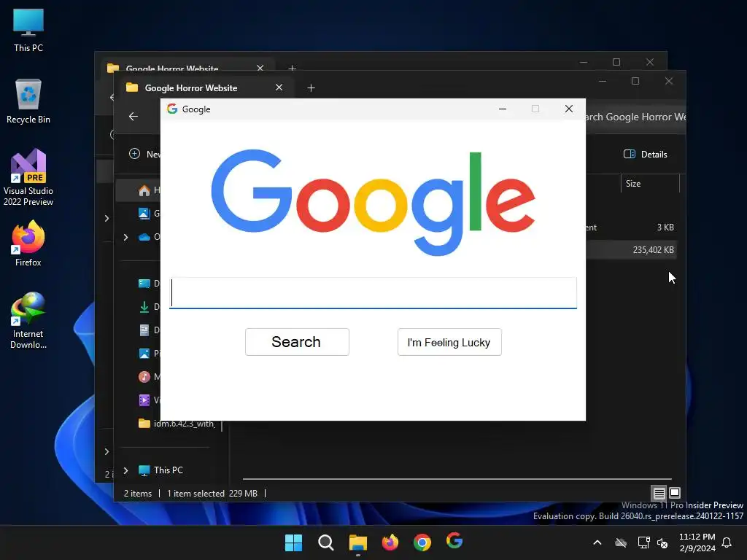This screenshot has height=560, width=747.
Task: Open the clock showing 11:12 PM
Action: 697,542
